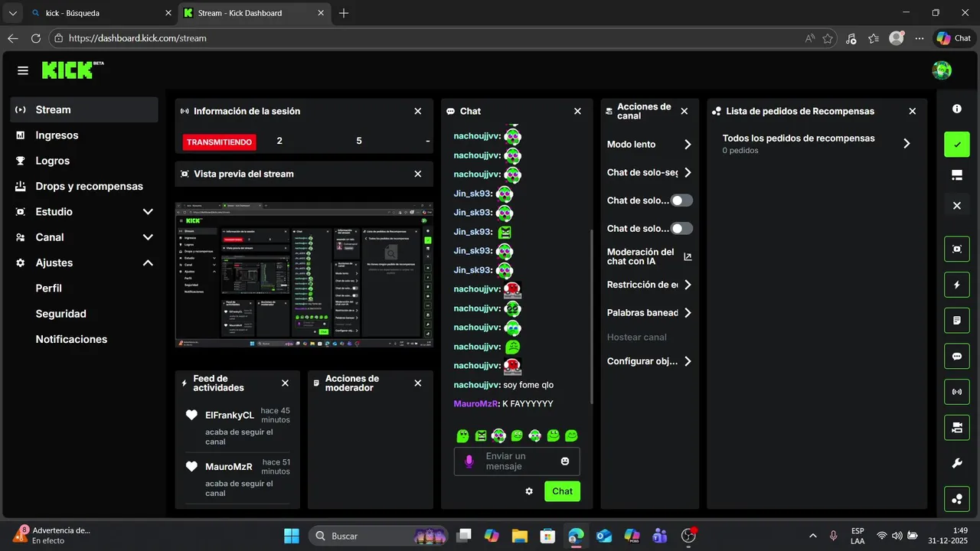Open Palabras banead... chevron
Image resolution: width=980 pixels, height=551 pixels.
tap(688, 313)
